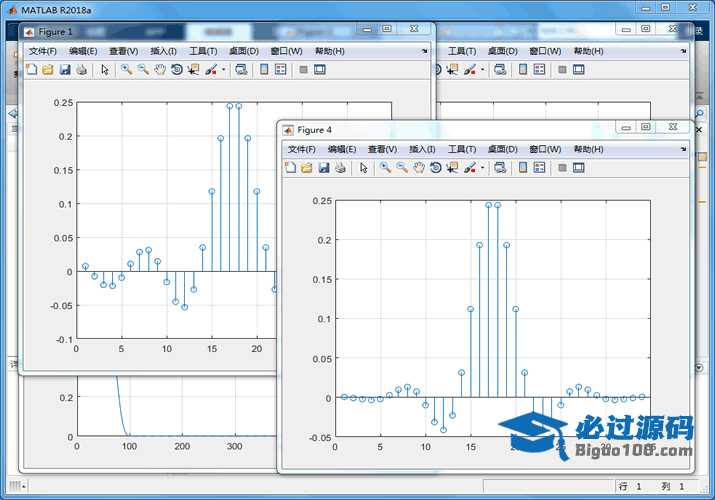Select Pan hand tool in Figure 1
The width and height of the screenshot is (715, 500).
tap(160, 69)
